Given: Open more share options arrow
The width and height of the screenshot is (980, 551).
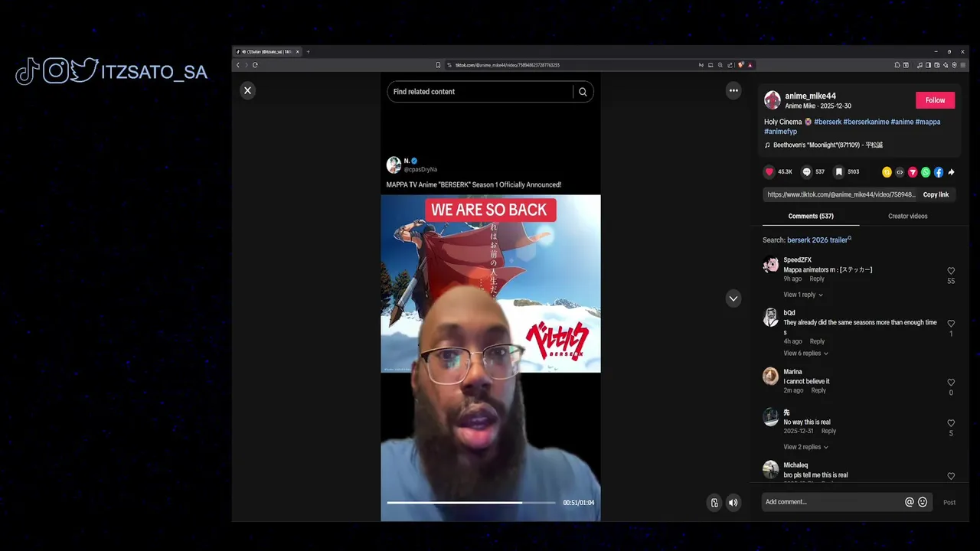Looking at the screenshot, I should [x=951, y=172].
